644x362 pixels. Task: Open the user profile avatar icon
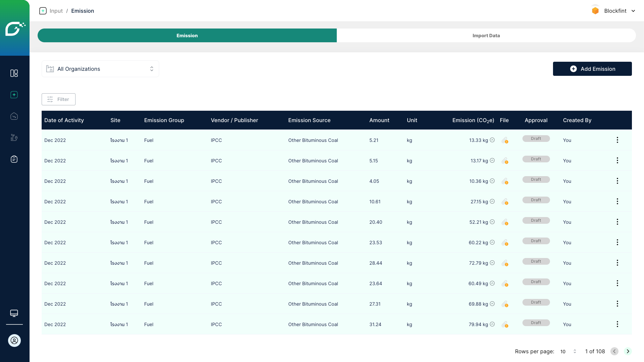point(14,341)
